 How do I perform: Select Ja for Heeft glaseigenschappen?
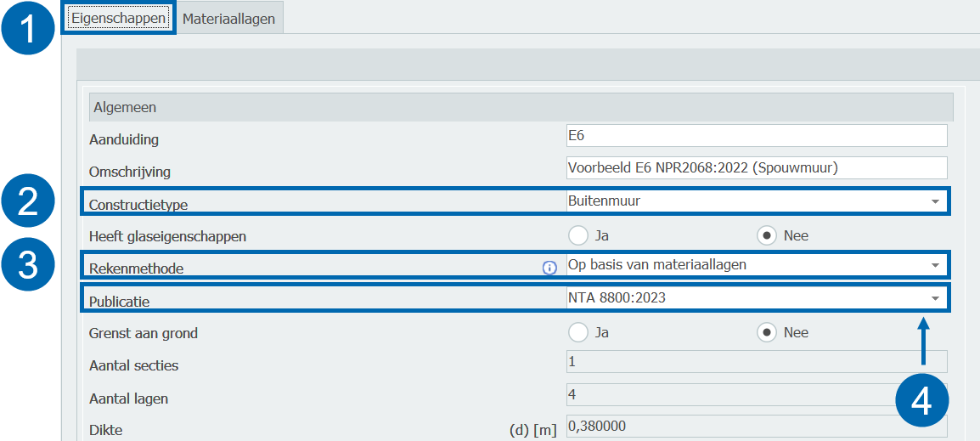[578, 236]
